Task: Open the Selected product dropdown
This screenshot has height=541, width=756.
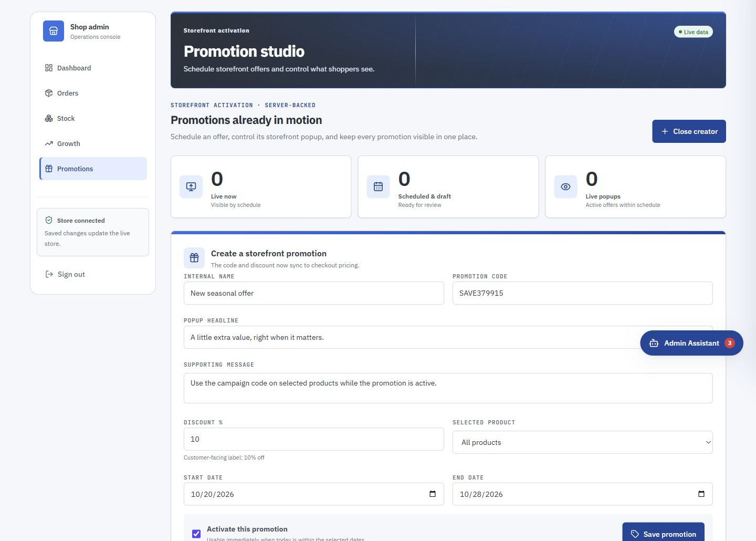Action: tap(583, 442)
